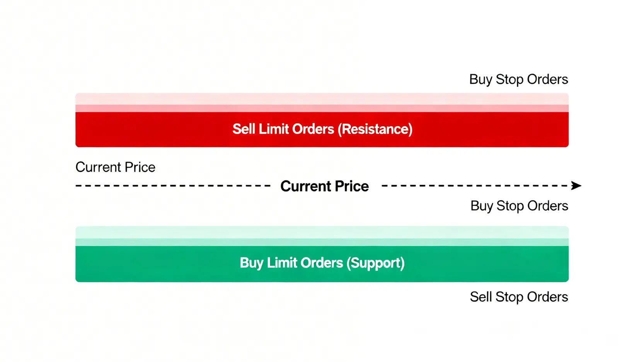Viewport: 644px width, 362px height.
Task: Click the word Sell in the red bar
Action: [x=244, y=129]
